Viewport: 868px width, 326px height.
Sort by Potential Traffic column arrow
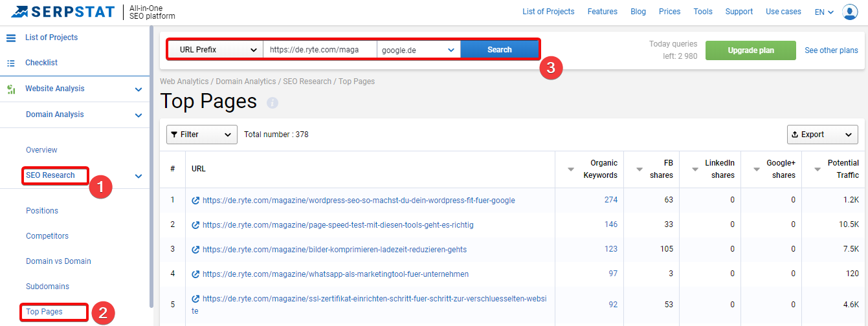[818, 169]
